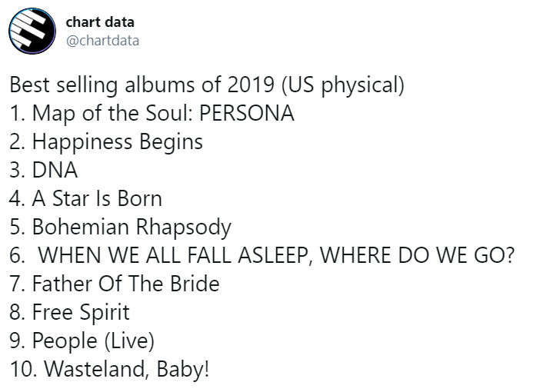
Task: Click the word 'PERSONA' in first entry
Action: point(247,113)
